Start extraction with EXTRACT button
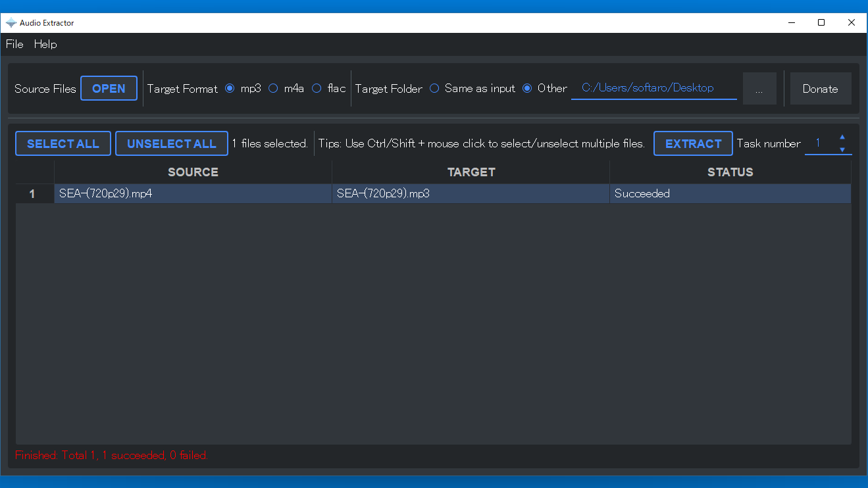868x488 pixels. pos(693,143)
